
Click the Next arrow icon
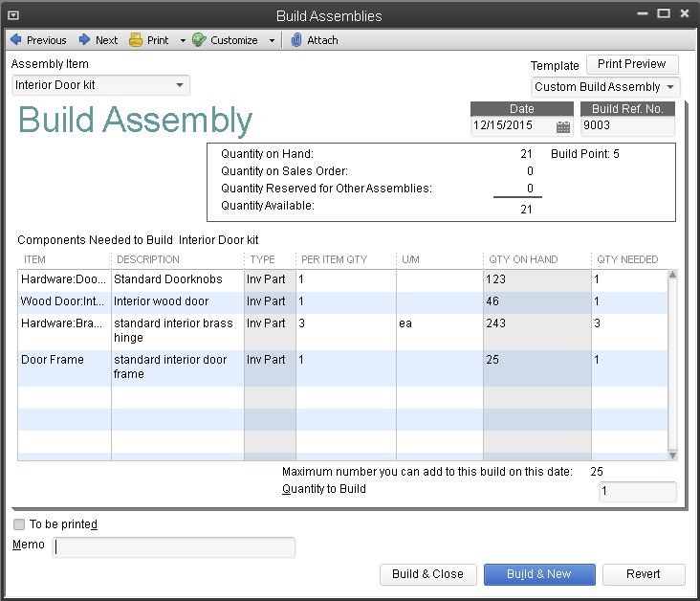pyautogui.click(x=84, y=40)
